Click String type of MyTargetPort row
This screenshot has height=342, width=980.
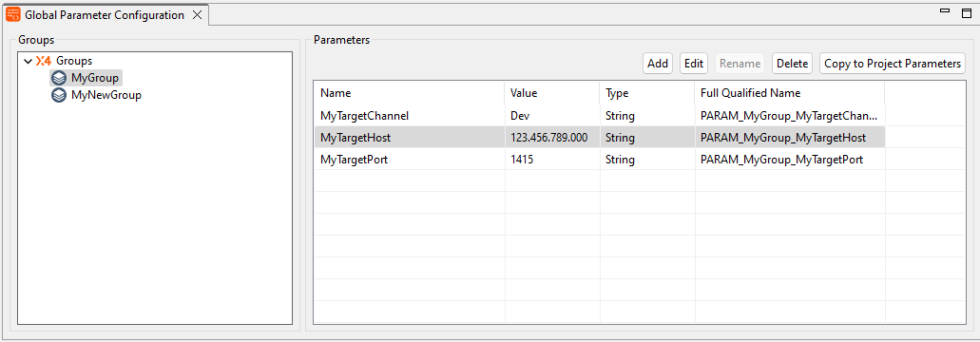620,160
